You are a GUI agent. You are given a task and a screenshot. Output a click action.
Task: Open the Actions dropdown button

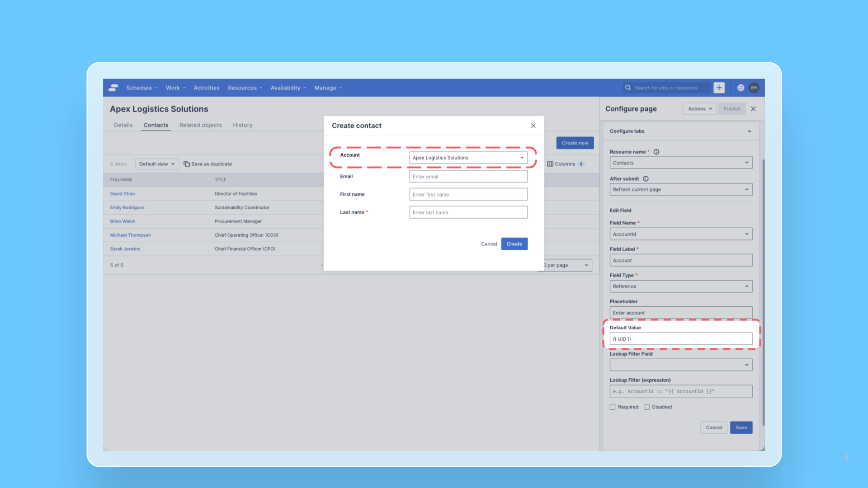pos(699,109)
